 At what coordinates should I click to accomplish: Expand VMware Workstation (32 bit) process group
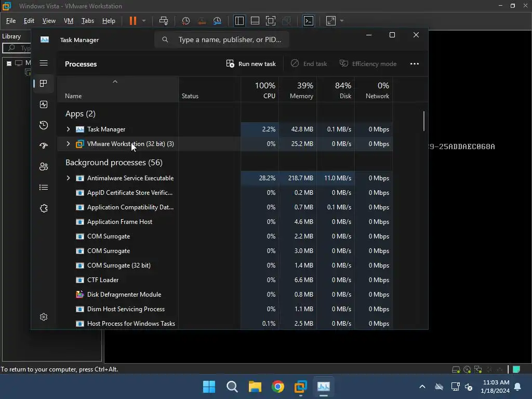click(x=68, y=144)
